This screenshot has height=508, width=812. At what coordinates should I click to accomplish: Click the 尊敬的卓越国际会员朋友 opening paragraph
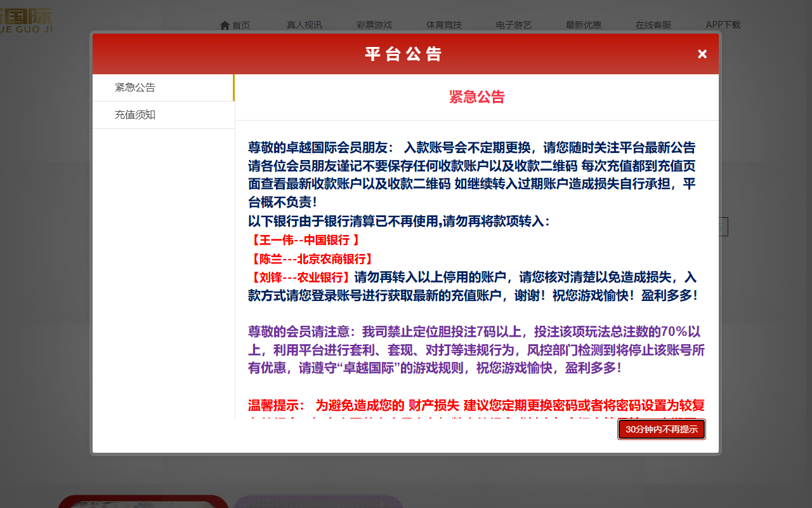(473, 175)
